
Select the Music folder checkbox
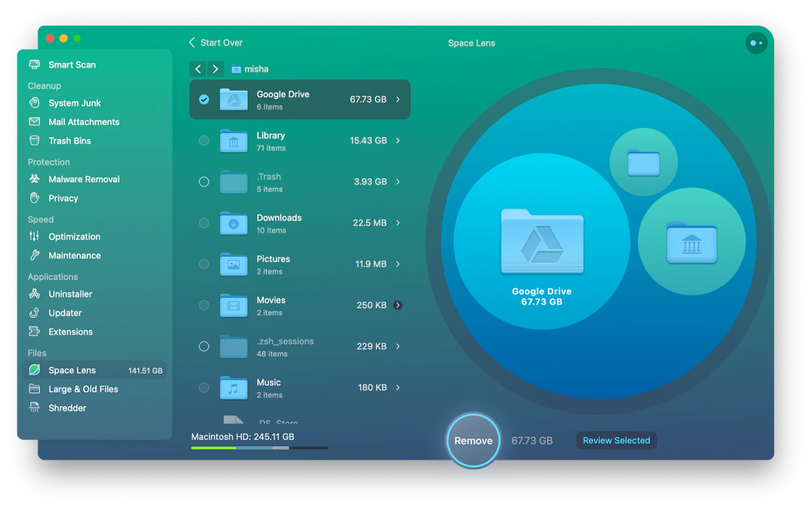(204, 388)
